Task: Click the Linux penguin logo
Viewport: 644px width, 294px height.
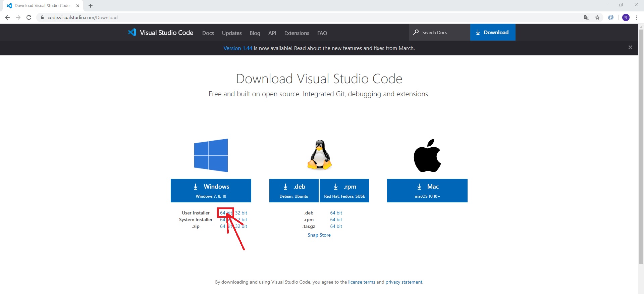Action: pos(319,155)
